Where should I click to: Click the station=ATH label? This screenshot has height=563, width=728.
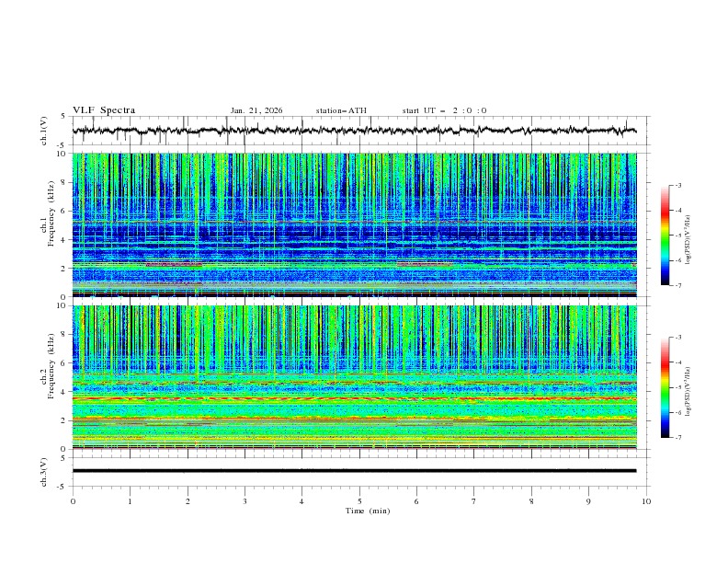pyautogui.click(x=341, y=110)
